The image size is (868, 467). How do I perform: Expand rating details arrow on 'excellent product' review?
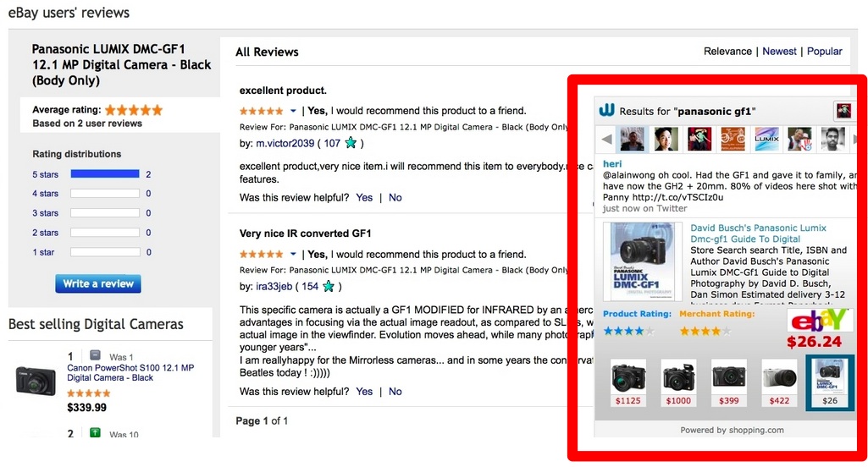tap(293, 111)
